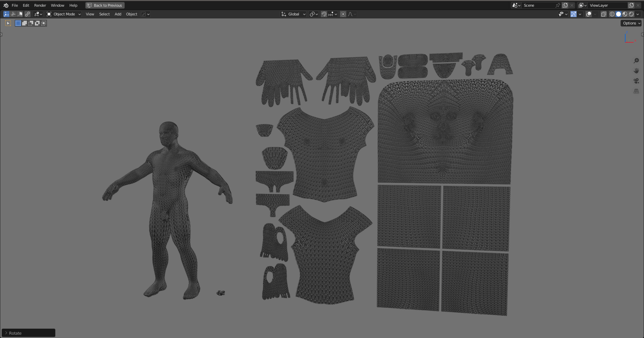
Task: Toggle camera view gizmo icon
Action: (636, 81)
